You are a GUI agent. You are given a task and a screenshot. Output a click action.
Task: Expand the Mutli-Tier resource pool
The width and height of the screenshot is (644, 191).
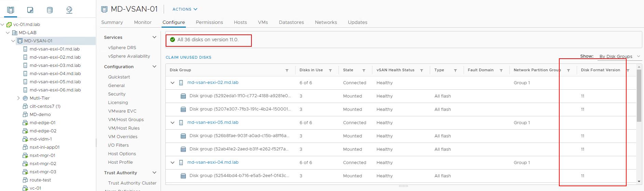click(18, 98)
